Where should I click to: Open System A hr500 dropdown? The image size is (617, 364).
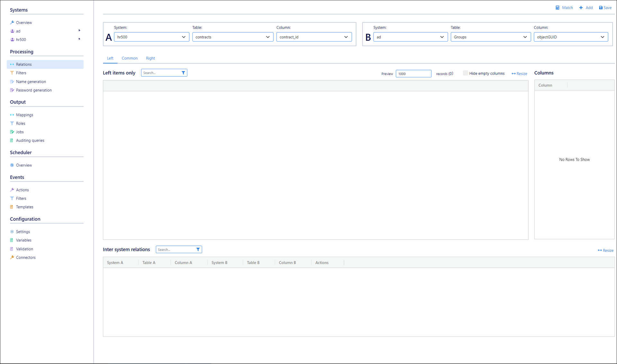[x=151, y=37]
